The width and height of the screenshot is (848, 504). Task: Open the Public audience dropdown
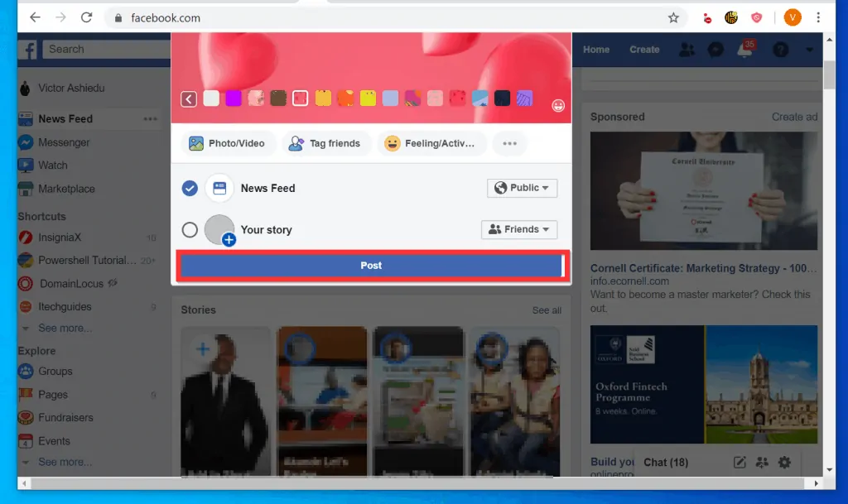522,188
